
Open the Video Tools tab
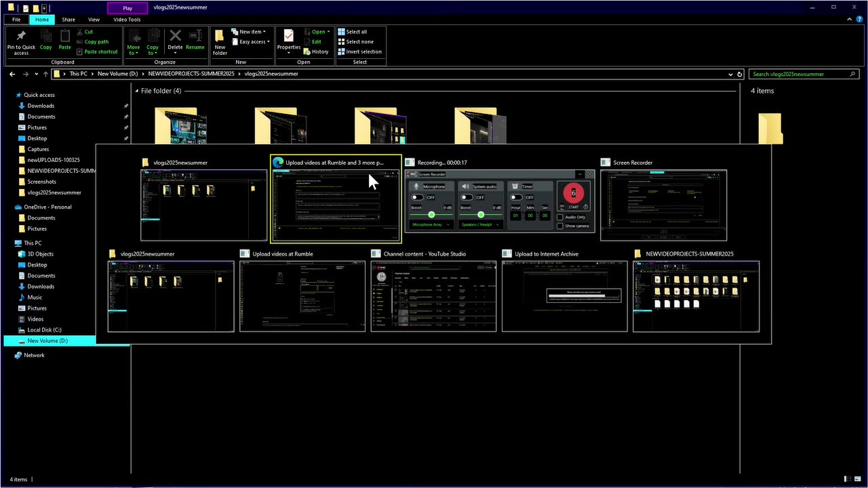(127, 20)
